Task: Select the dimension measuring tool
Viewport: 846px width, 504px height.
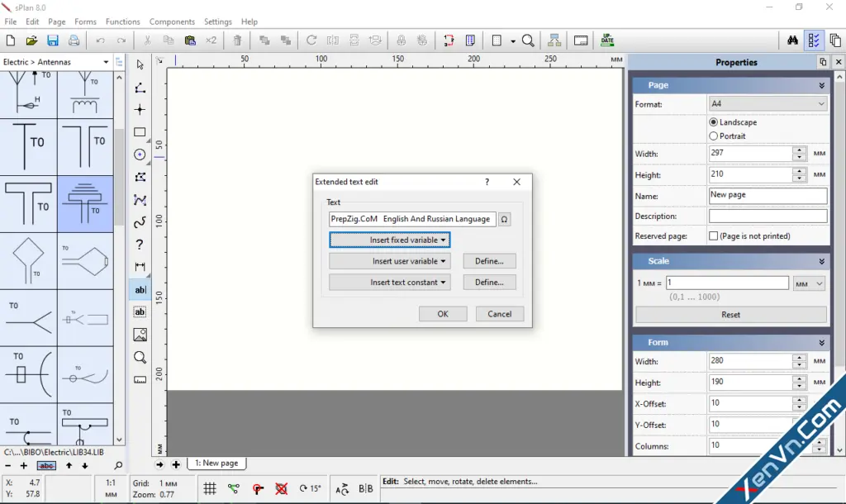Action: (x=140, y=267)
